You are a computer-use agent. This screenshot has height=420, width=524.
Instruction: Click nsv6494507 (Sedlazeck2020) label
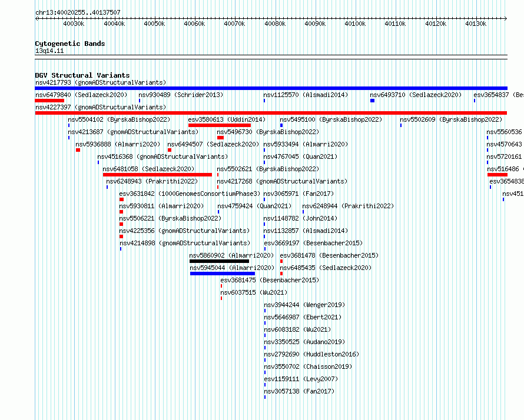click(x=213, y=144)
